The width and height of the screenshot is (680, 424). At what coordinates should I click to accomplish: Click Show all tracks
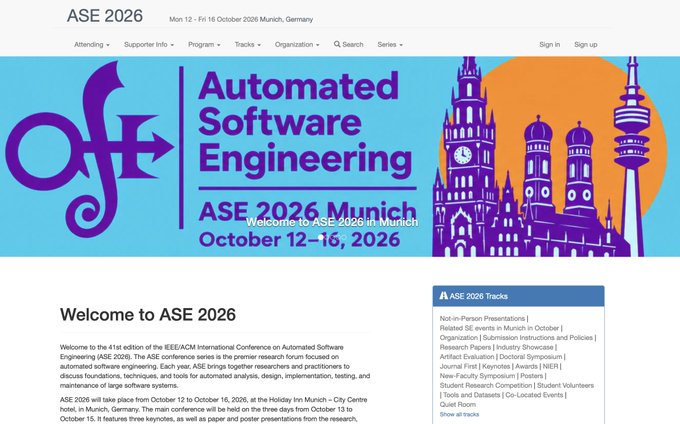point(459,414)
